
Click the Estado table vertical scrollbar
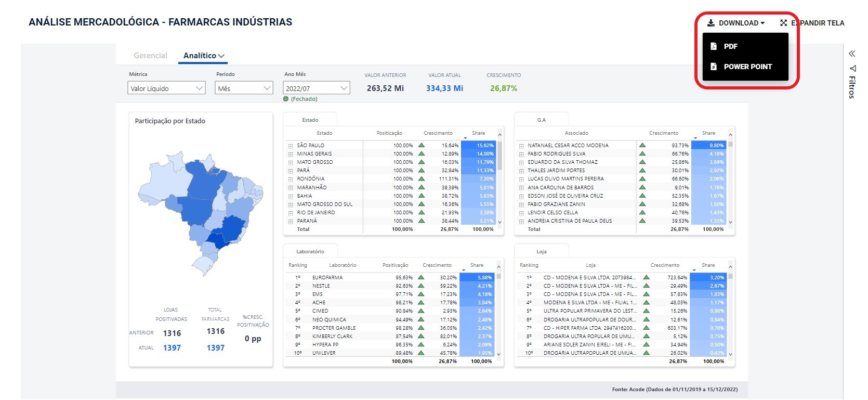point(500,156)
